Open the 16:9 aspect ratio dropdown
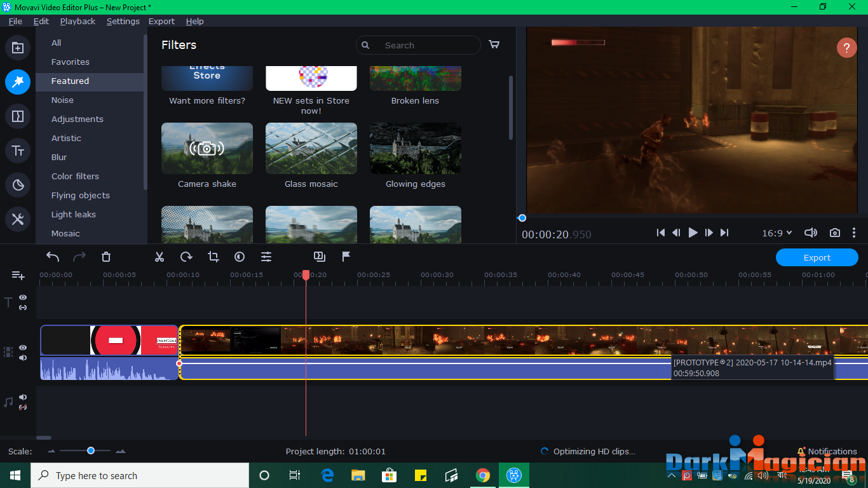The image size is (868, 488). (777, 233)
